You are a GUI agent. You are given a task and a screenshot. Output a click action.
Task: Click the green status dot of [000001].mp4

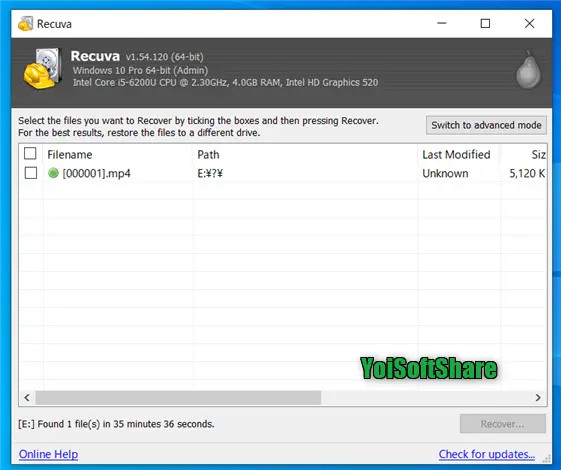(x=53, y=173)
